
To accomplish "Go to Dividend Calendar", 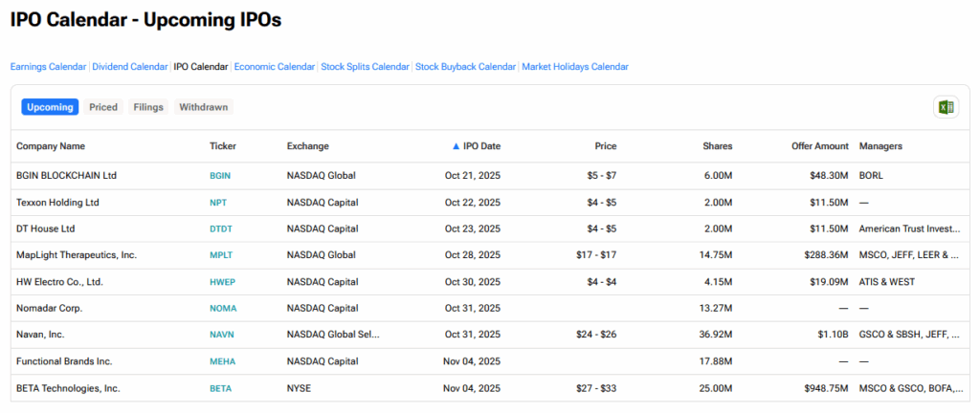I will (x=129, y=67).
